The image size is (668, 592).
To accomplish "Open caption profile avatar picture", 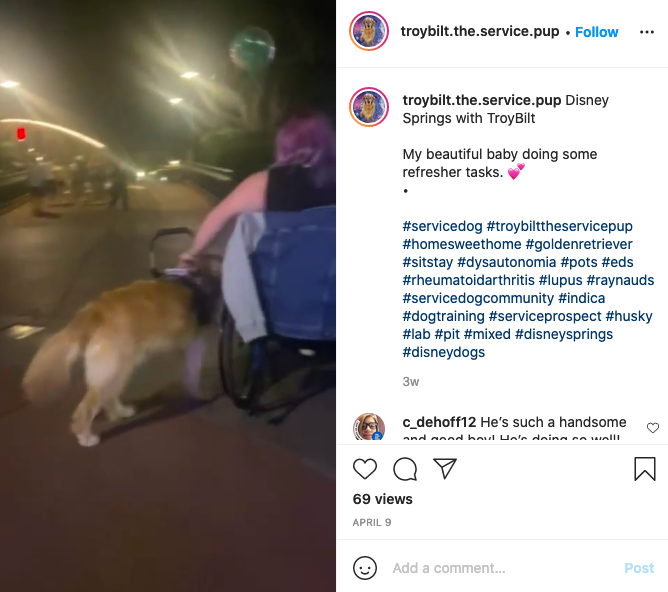I will tap(369, 107).
